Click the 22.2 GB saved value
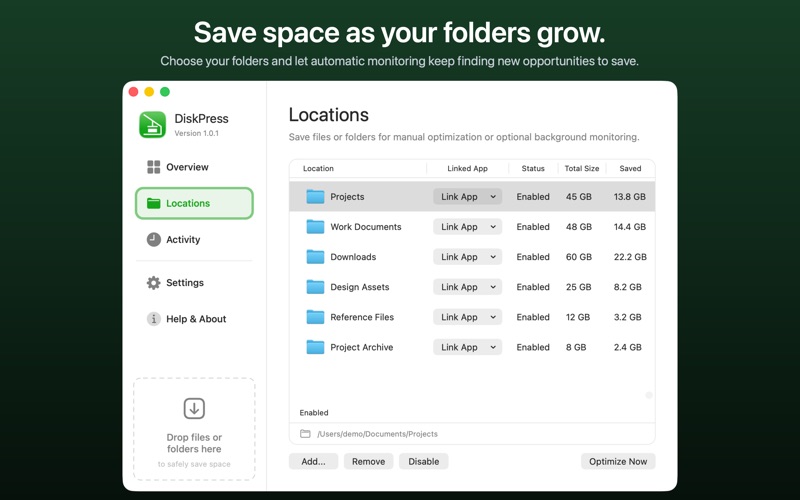The height and width of the screenshot is (500, 800). [630, 257]
